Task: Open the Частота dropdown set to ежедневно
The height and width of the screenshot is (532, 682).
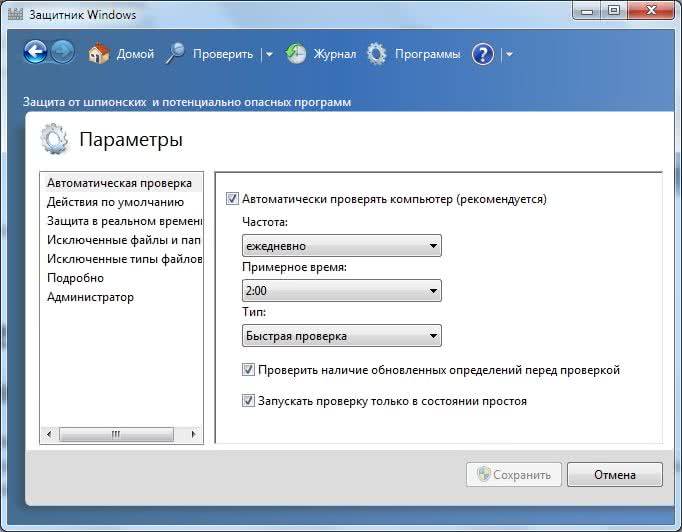Action: [x=341, y=246]
